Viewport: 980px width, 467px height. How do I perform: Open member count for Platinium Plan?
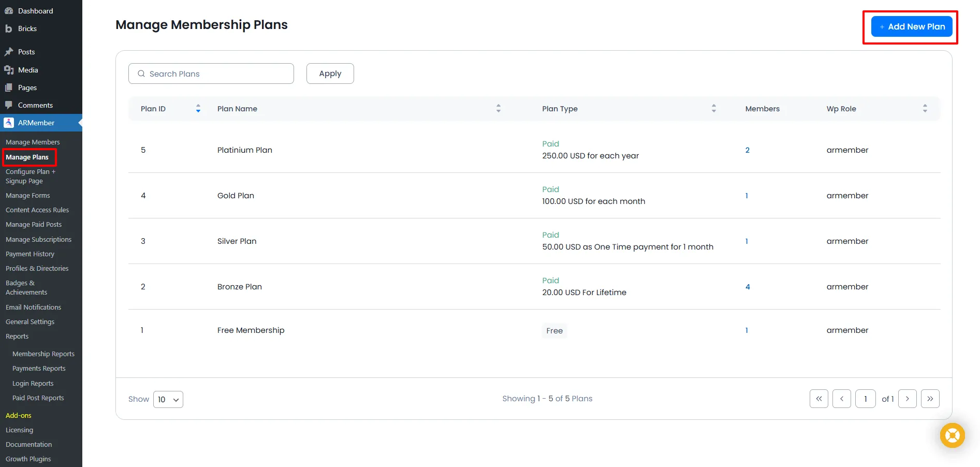tap(748, 150)
